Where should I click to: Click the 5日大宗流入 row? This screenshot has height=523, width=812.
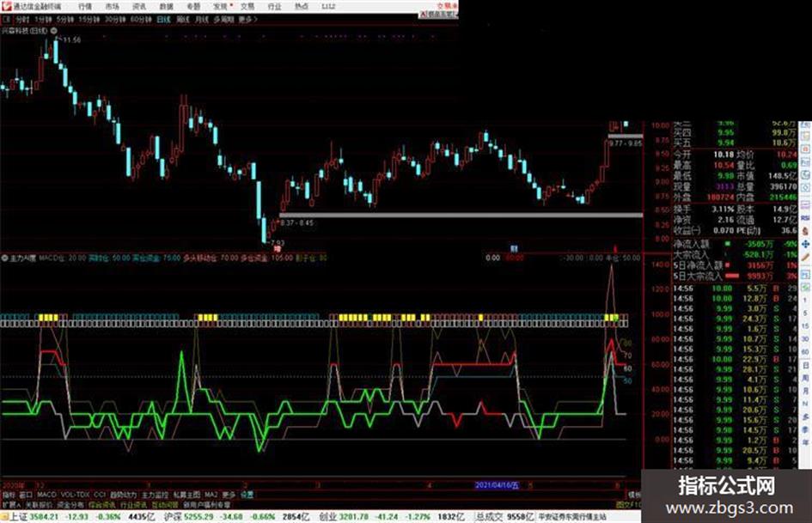point(735,277)
